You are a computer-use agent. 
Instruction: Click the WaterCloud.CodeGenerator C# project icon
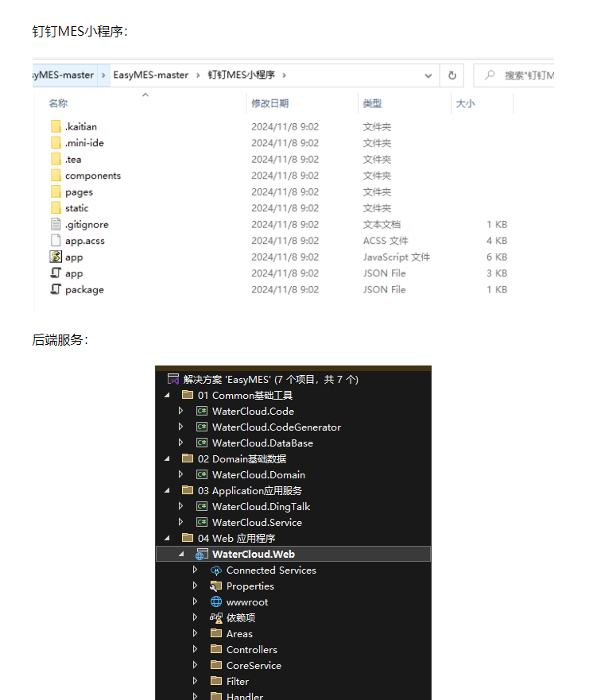202,427
